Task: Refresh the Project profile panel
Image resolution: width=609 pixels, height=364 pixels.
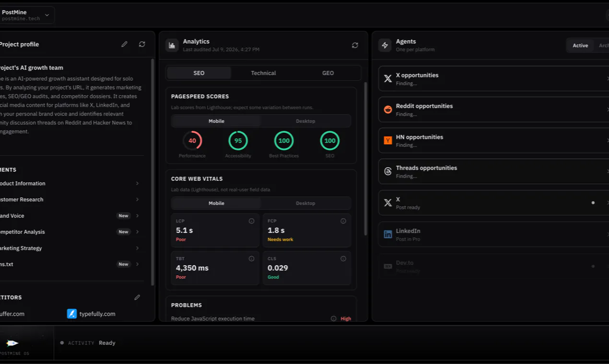Action: (x=142, y=44)
